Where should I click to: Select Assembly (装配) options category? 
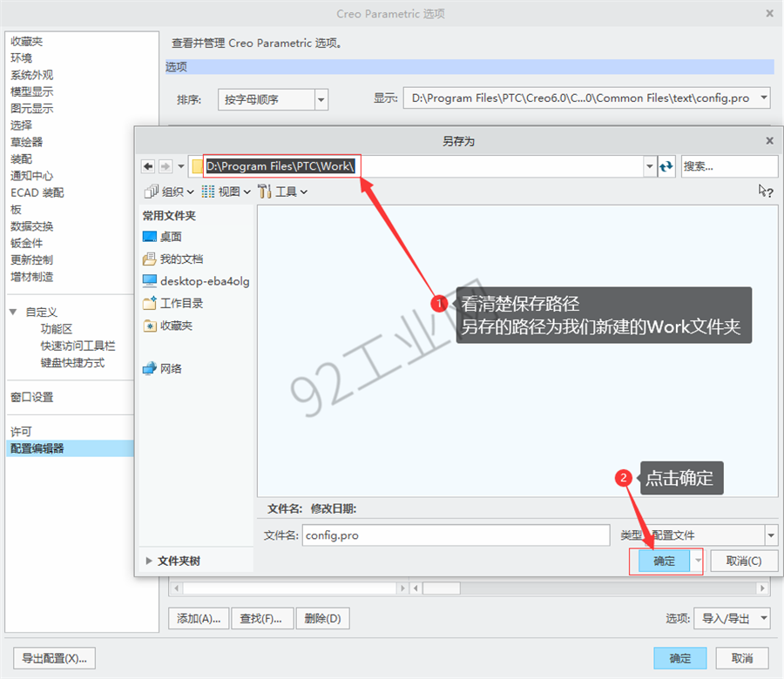pos(22,159)
